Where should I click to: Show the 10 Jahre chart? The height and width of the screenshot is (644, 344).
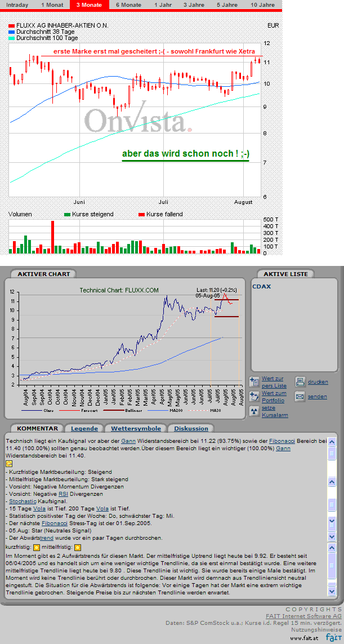click(263, 5)
